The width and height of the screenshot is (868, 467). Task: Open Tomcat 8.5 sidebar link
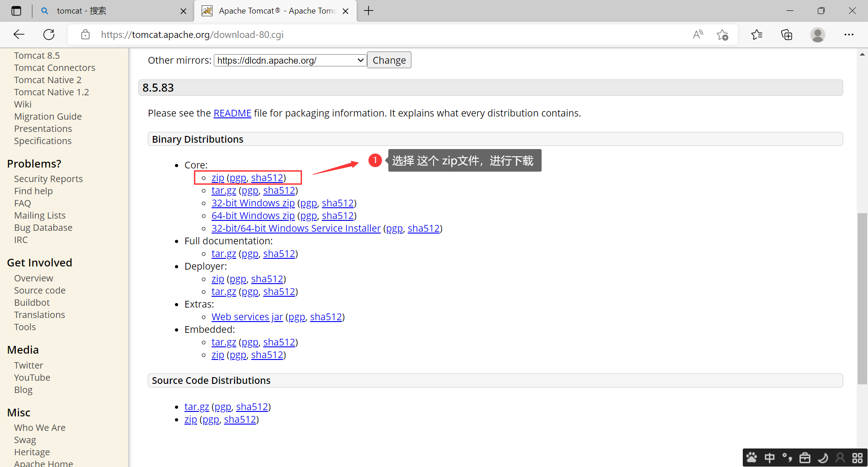(x=37, y=56)
